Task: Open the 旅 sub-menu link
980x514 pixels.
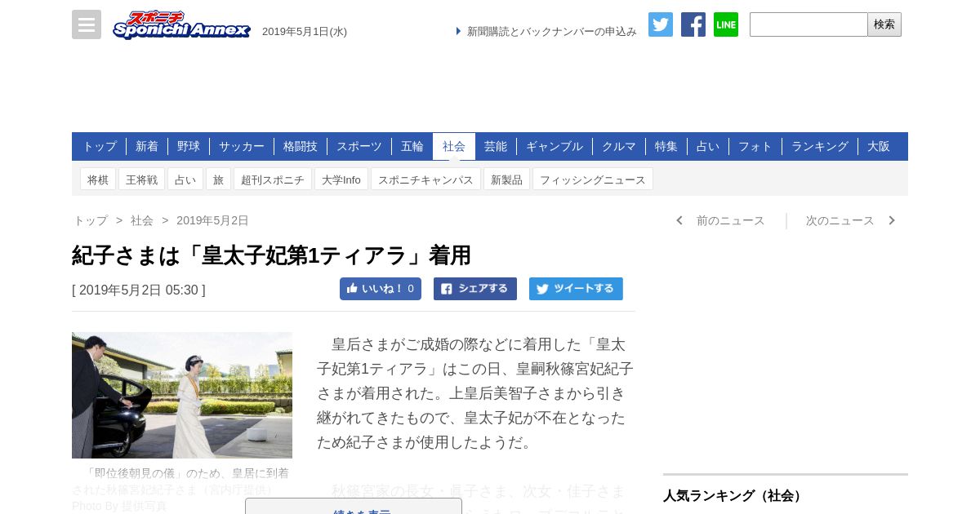Action: [x=218, y=179]
